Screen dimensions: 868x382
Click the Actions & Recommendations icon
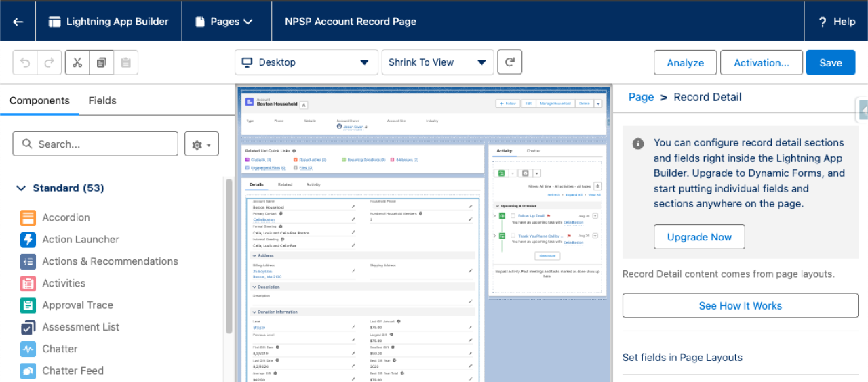[x=28, y=261]
